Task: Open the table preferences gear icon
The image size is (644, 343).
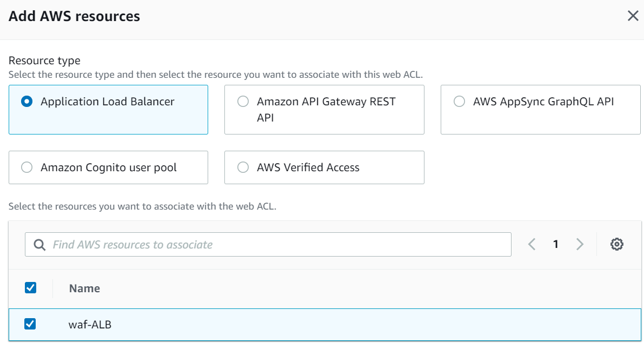Action: pos(616,244)
